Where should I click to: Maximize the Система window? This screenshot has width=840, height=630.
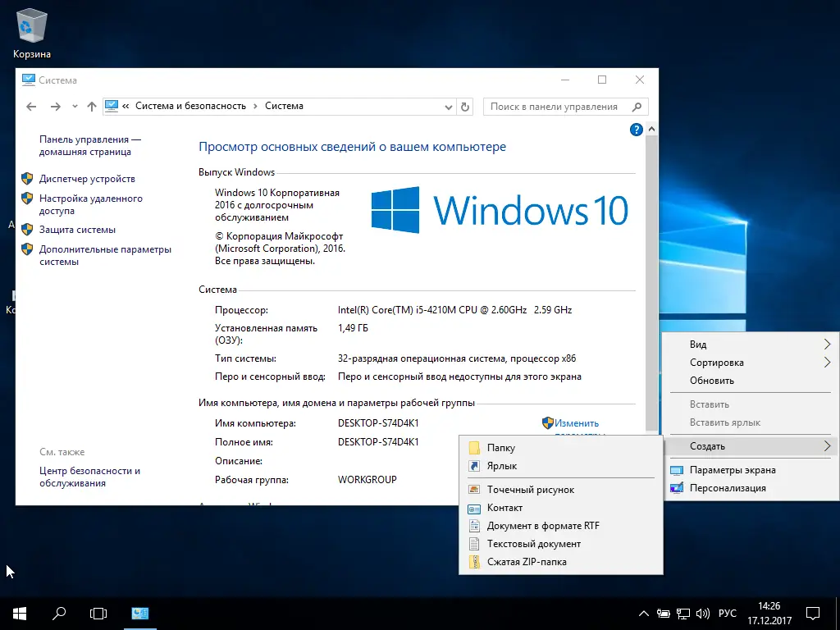coord(602,80)
